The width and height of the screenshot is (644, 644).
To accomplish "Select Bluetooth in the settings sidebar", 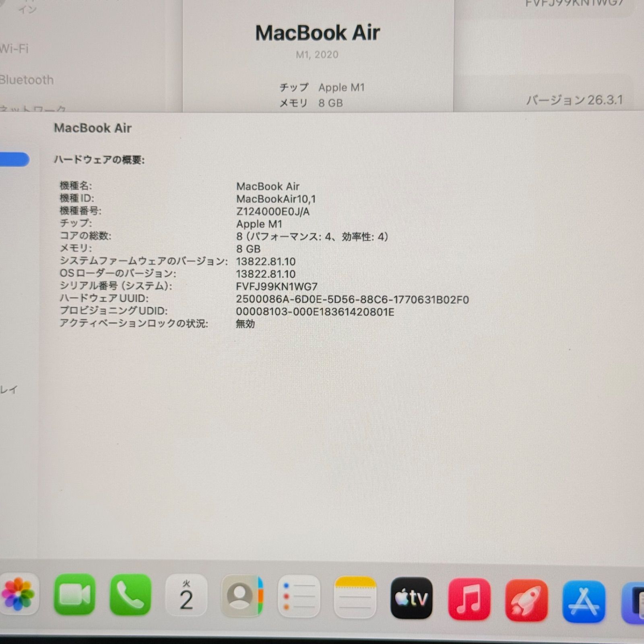I will pos(27,80).
